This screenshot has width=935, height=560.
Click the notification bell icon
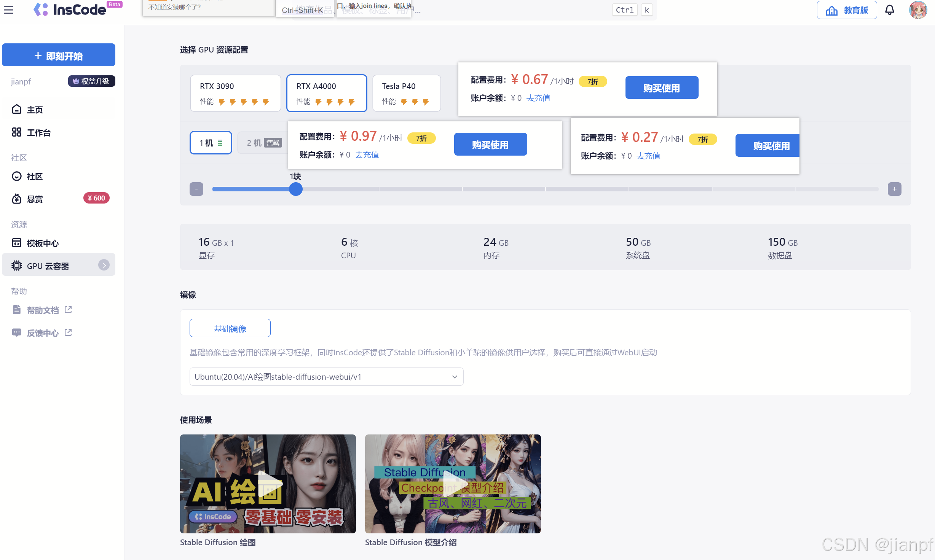pos(889,10)
